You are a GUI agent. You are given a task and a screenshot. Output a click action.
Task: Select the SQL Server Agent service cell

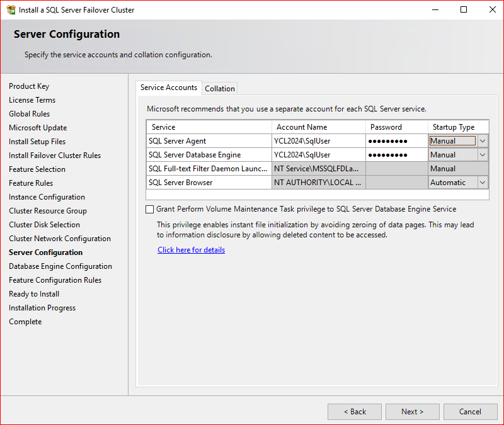(x=209, y=141)
